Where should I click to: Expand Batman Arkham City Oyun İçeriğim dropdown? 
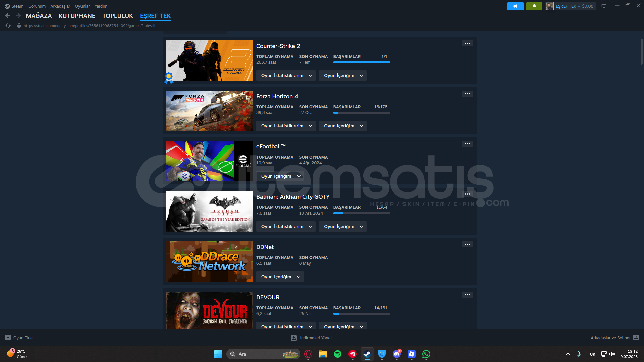coord(343,227)
